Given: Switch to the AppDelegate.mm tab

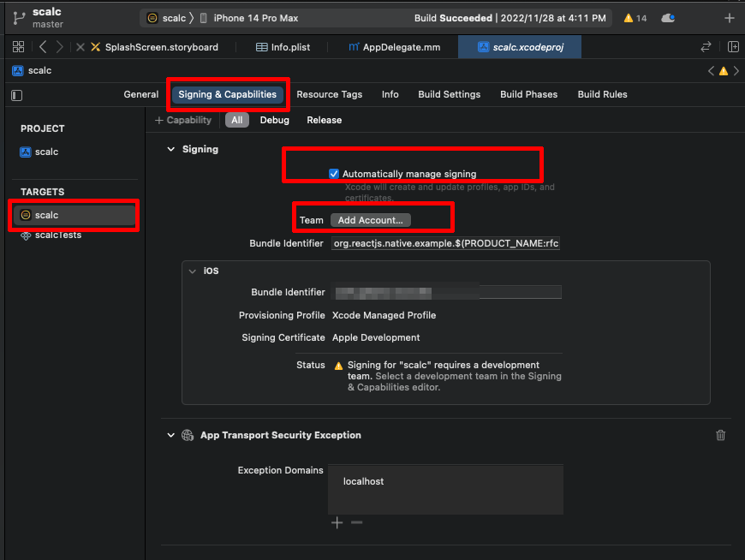Looking at the screenshot, I should [x=395, y=47].
